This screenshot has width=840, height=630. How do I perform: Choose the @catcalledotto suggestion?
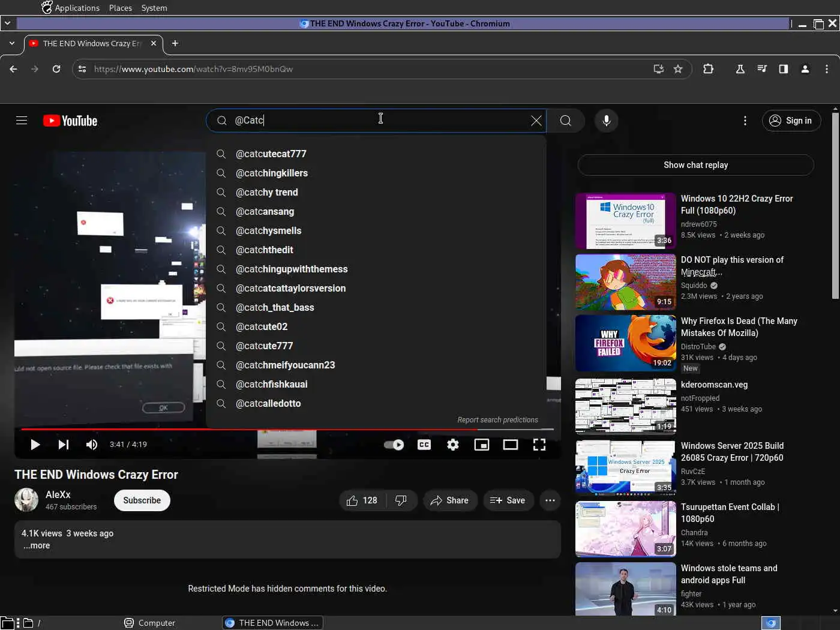click(x=376, y=404)
